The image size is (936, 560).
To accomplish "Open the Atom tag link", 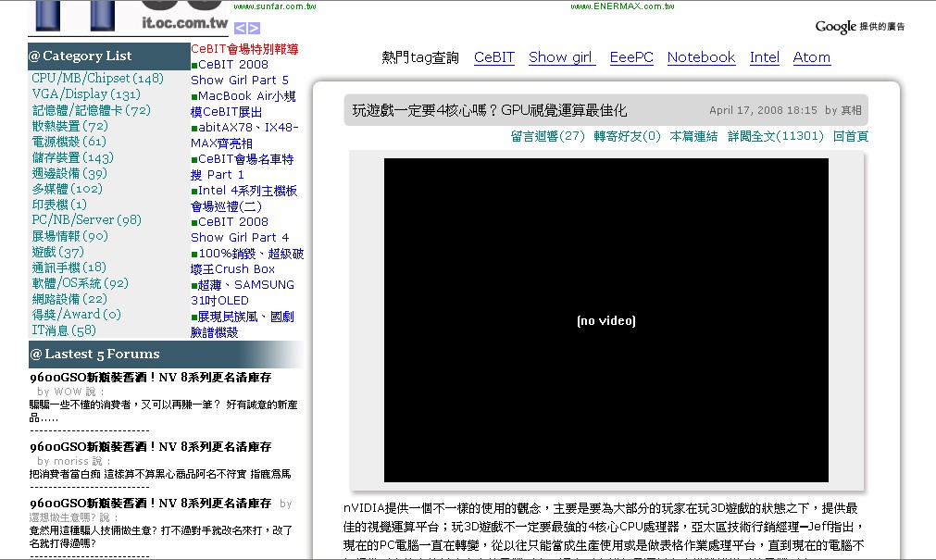I will click(x=811, y=57).
